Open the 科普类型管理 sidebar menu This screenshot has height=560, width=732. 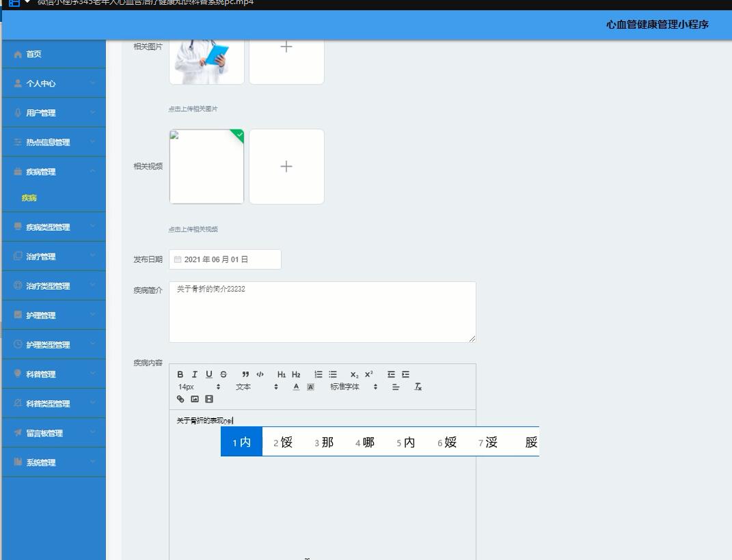pyautogui.click(x=54, y=404)
